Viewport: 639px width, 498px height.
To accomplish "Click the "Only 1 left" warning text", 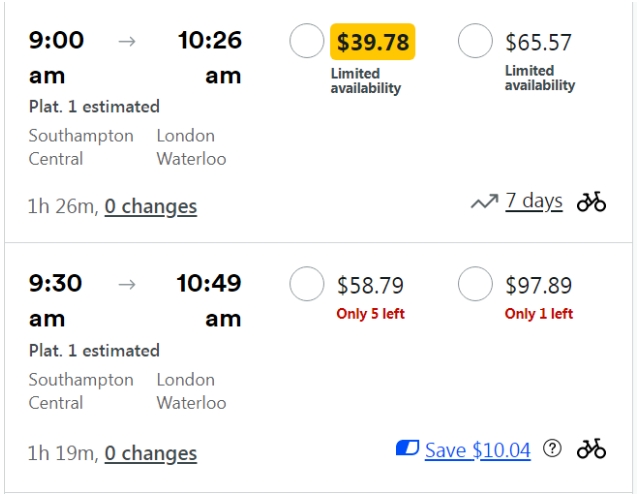I will click(x=539, y=314).
